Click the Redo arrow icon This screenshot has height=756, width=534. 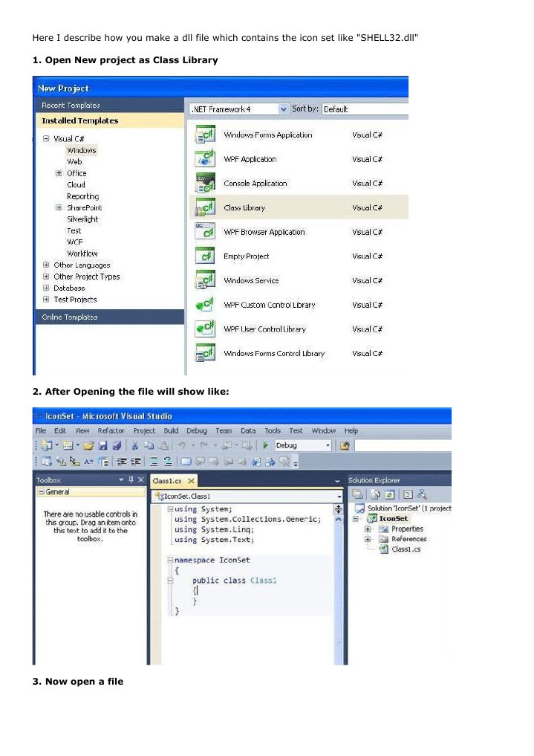203,445
